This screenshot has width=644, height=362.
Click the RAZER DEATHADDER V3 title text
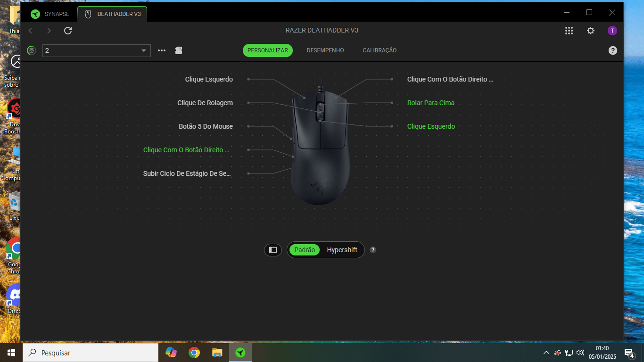pyautogui.click(x=322, y=30)
